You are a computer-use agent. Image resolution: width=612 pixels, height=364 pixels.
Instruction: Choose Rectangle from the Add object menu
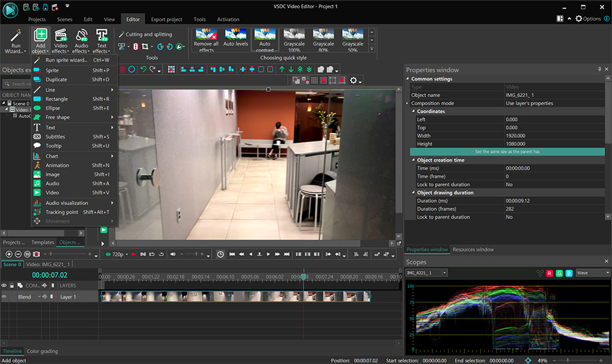(x=56, y=99)
